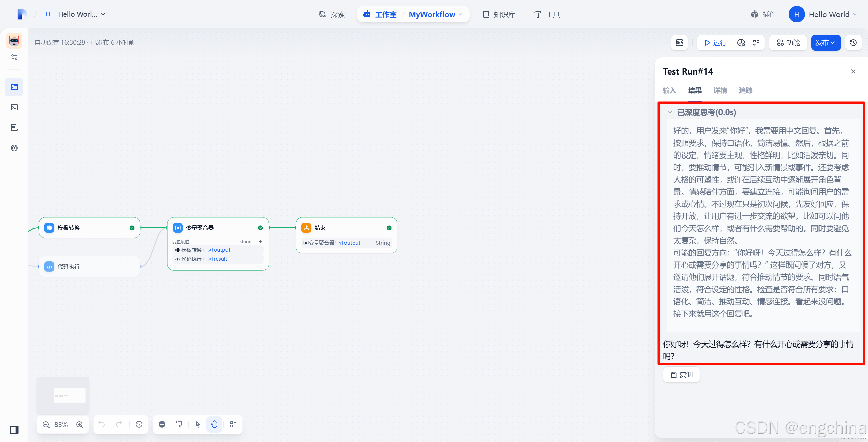
Task: Click the ENV environment variables icon
Action: click(x=679, y=43)
